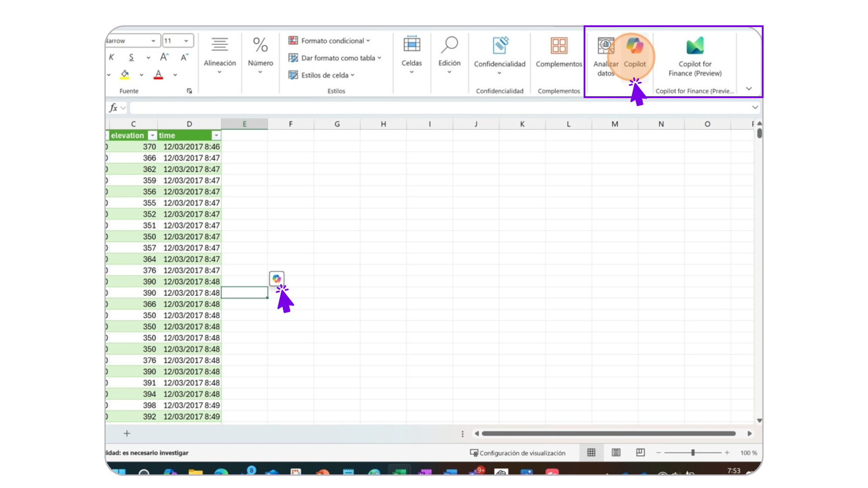Screen dimensions: 868x488
Task: Toggle italic formatting (K button)
Action: [x=112, y=57]
